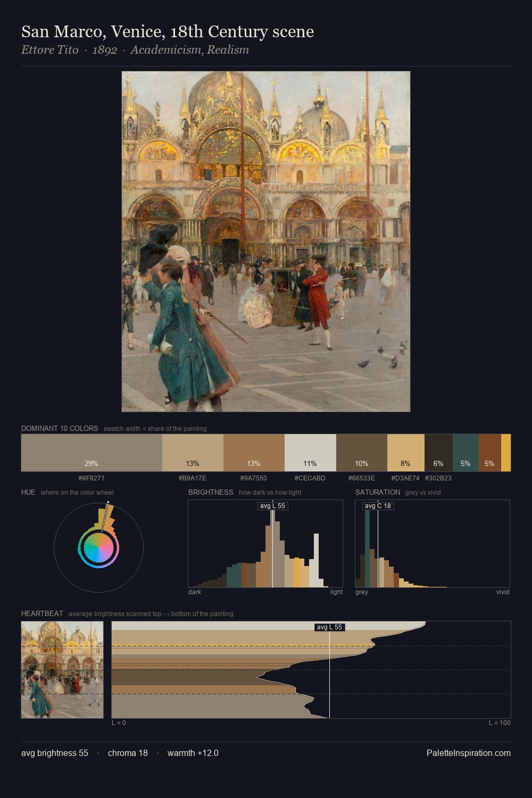Click the 'L = 0' axis label

(x=119, y=722)
